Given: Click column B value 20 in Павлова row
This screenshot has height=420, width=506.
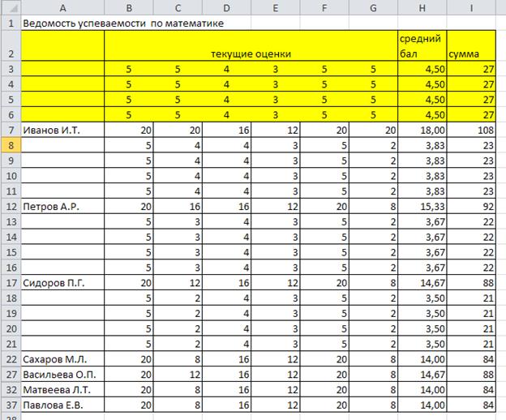Looking at the screenshot, I should tap(129, 405).
